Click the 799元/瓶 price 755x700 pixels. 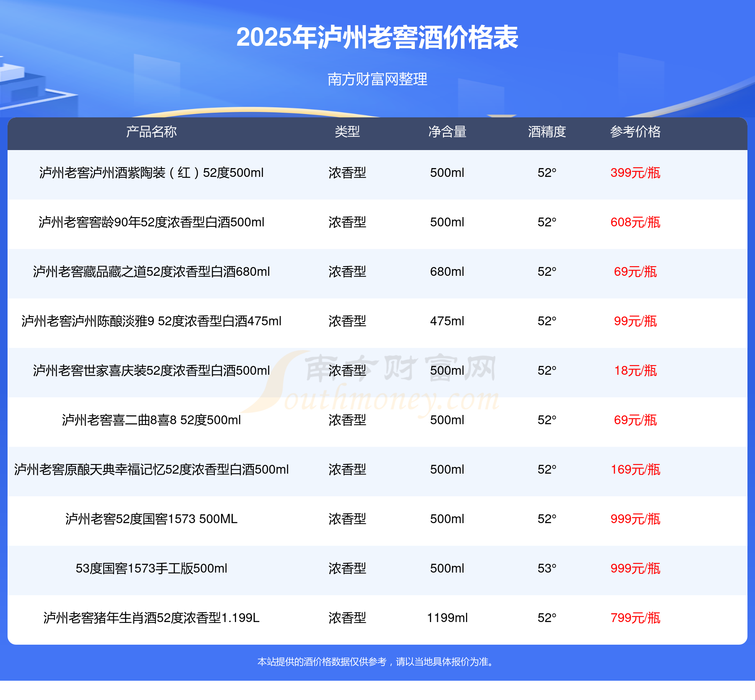(x=635, y=618)
